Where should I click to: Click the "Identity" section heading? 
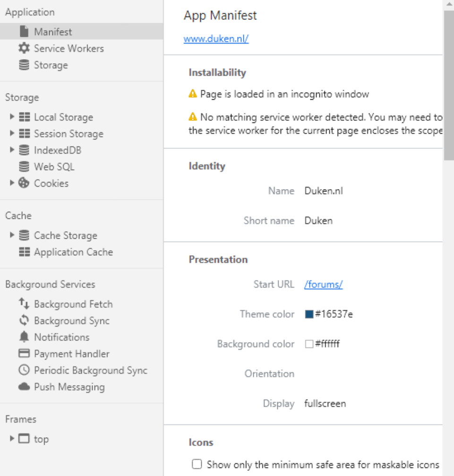(x=207, y=166)
